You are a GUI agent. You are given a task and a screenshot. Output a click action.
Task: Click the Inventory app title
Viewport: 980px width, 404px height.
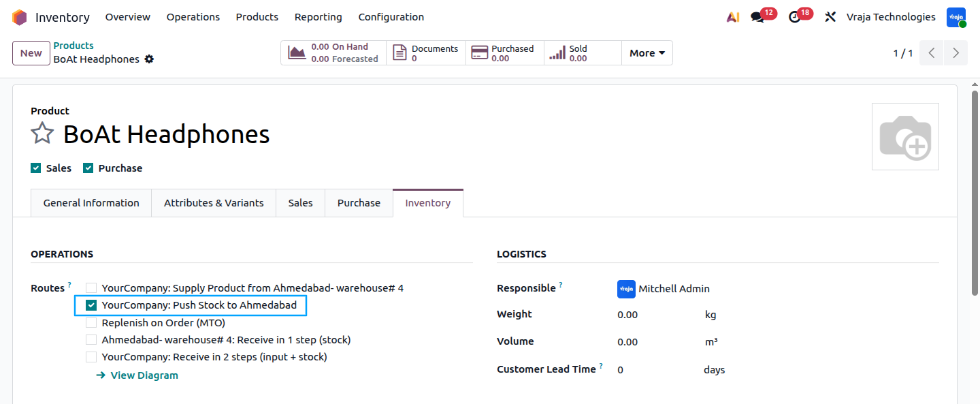[x=63, y=17]
